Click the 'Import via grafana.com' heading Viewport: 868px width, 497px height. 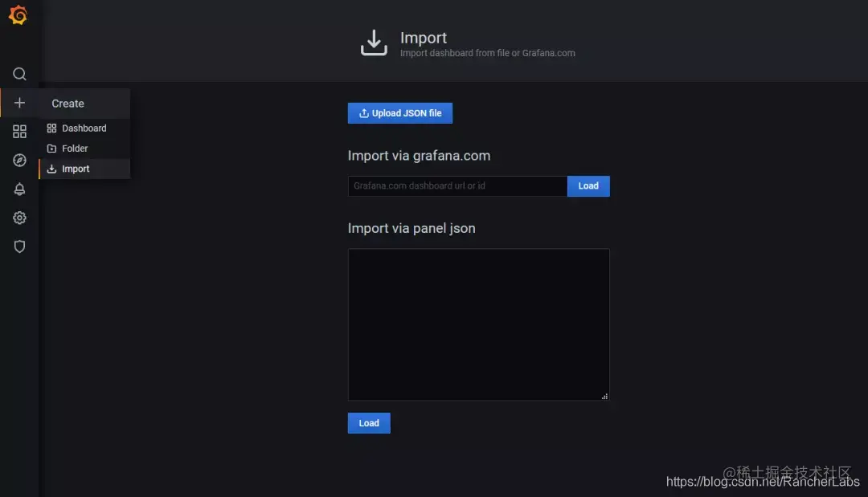[x=419, y=155]
